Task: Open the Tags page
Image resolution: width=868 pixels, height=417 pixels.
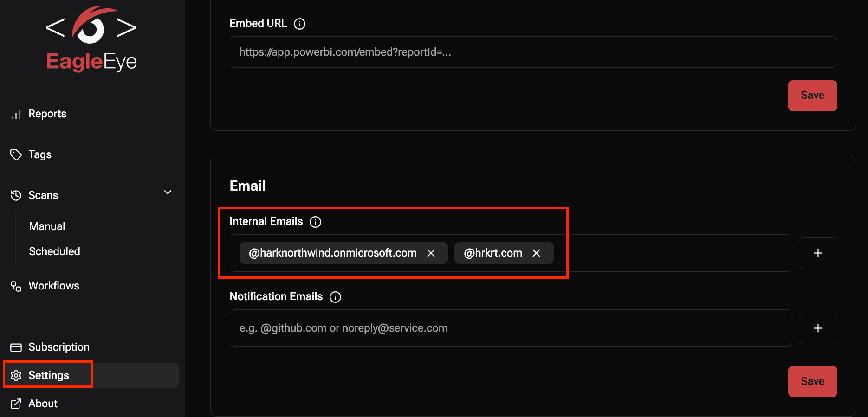Action: [40, 155]
